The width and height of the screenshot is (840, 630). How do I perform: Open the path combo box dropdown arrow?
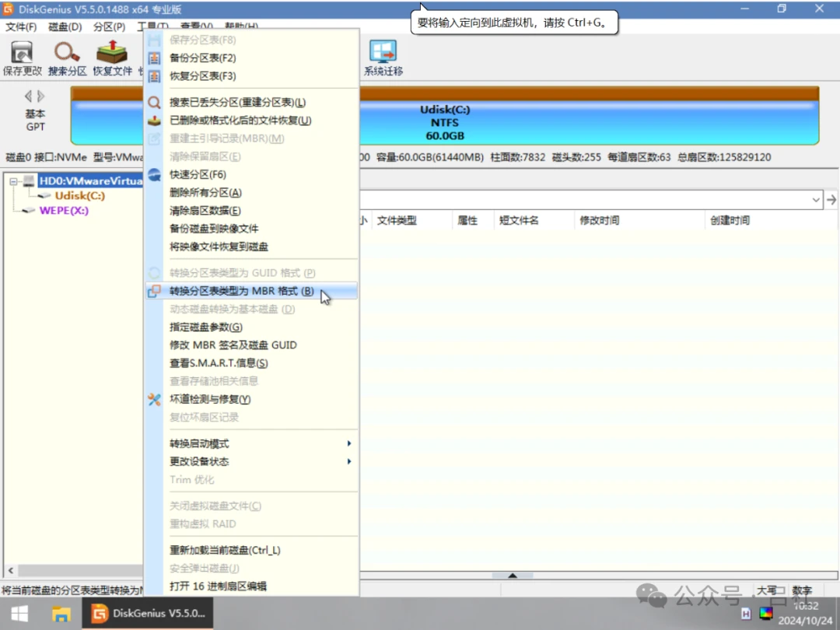[815, 200]
